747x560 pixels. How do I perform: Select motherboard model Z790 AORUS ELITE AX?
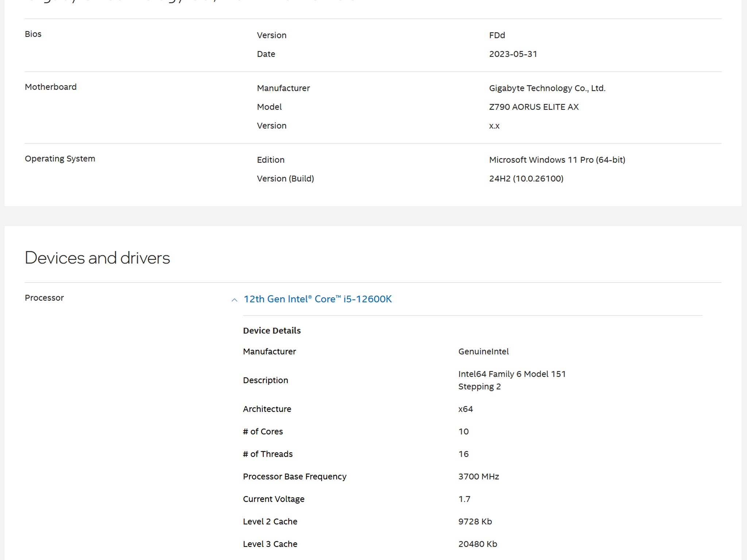pyautogui.click(x=534, y=107)
